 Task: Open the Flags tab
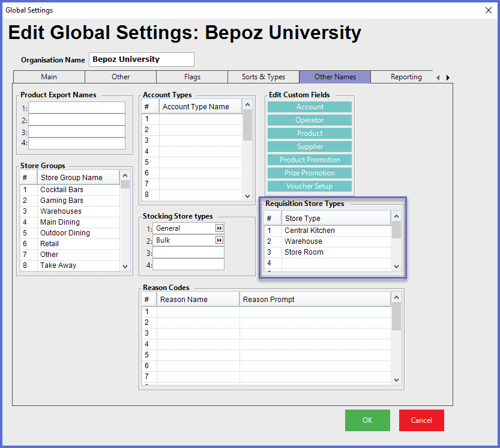pyautogui.click(x=192, y=77)
